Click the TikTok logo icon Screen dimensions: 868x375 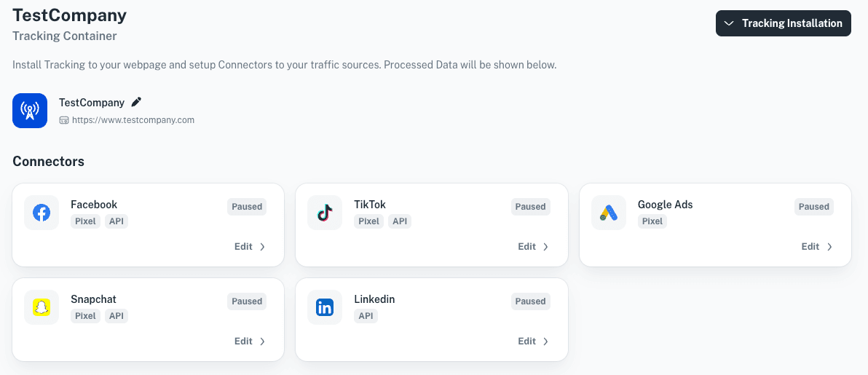pyautogui.click(x=325, y=213)
